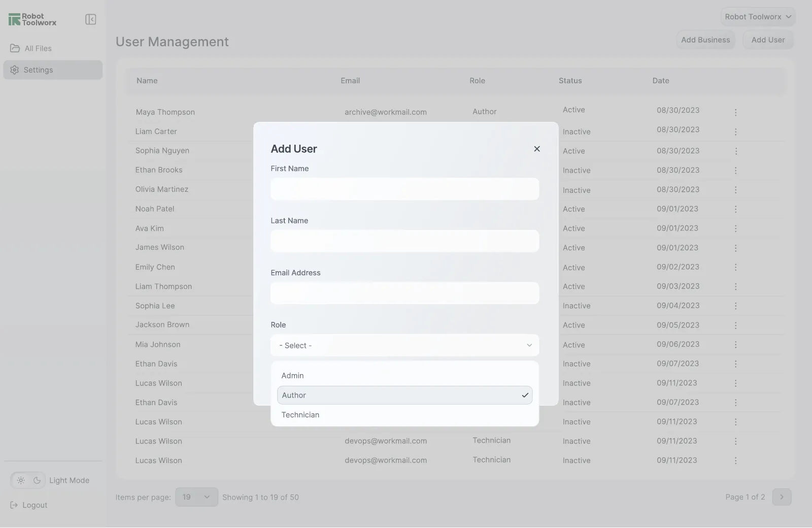Click the Name column header
Viewport: 812px width, 528px height.
click(x=147, y=81)
